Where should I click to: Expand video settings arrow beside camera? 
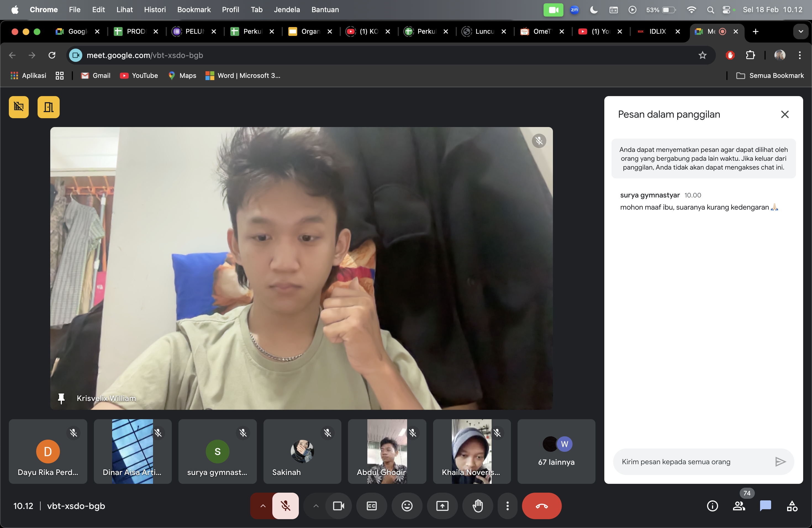pos(316,506)
